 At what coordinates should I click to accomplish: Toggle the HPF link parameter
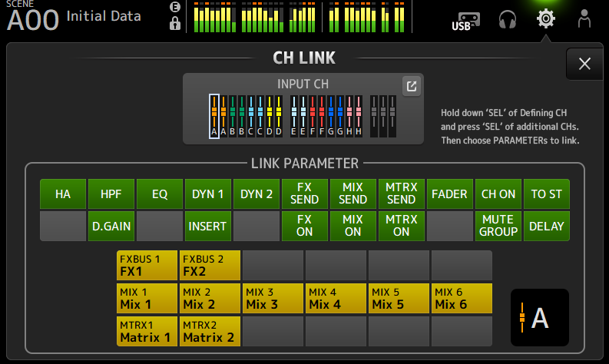(111, 194)
